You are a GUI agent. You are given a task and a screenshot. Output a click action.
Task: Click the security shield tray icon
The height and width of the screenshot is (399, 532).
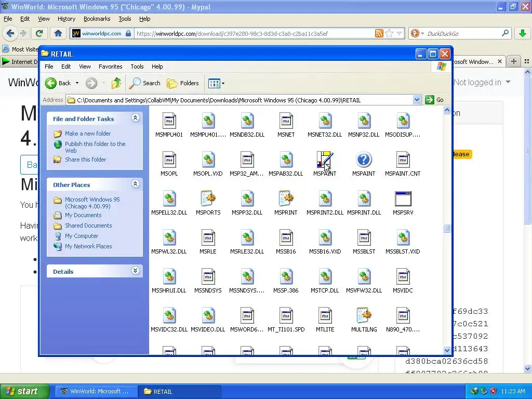tap(493, 391)
